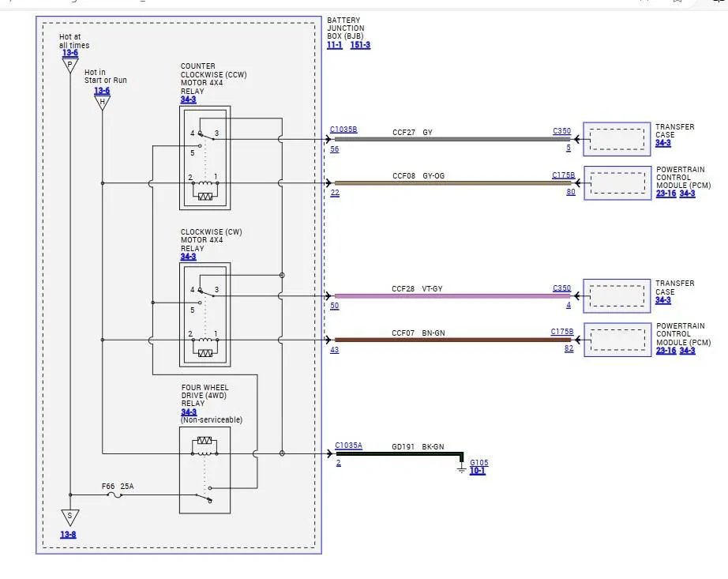Viewport: 728px width, 579px height.
Task: Select pin 43 link on the BN-GN wire
Action: tap(334, 350)
